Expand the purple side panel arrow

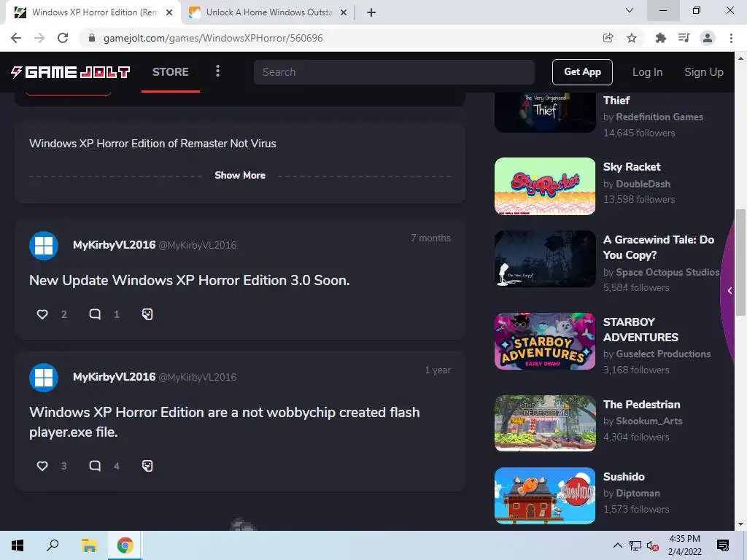click(x=729, y=290)
